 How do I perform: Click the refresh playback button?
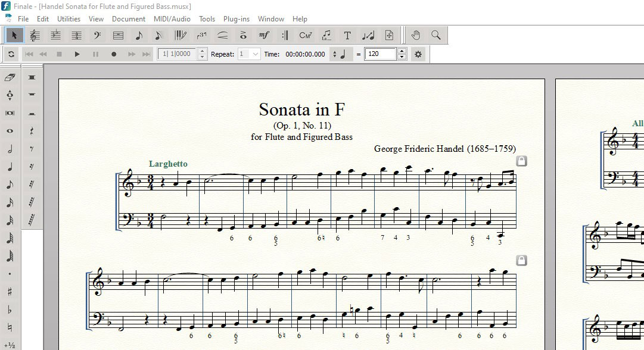point(11,54)
